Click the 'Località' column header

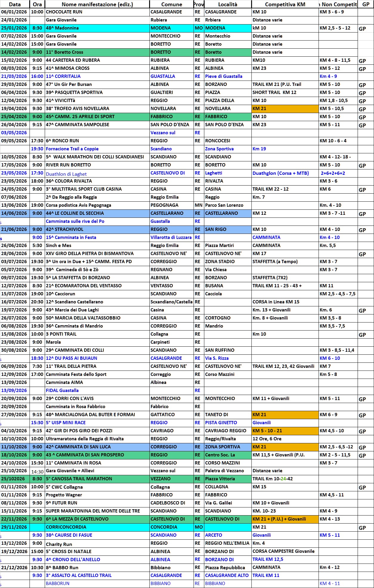point(228,4)
